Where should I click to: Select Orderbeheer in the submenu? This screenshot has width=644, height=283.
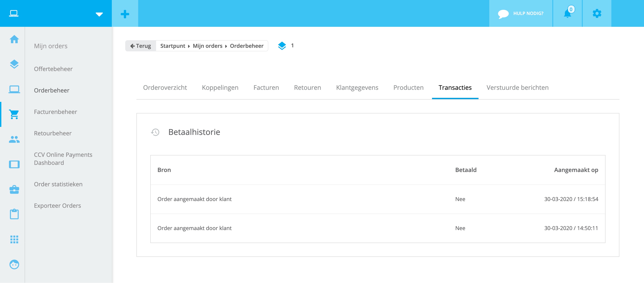pyautogui.click(x=52, y=90)
